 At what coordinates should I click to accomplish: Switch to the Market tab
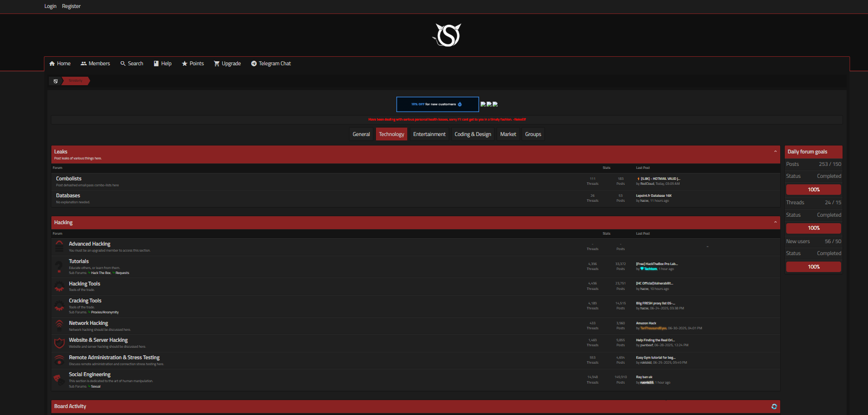(x=508, y=134)
